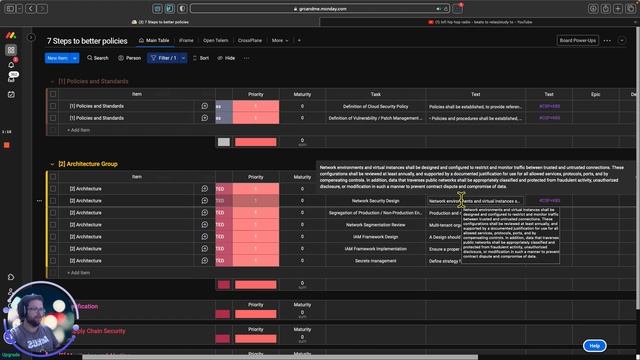Expand the left navigation pane arrow

[x=31, y=37]
